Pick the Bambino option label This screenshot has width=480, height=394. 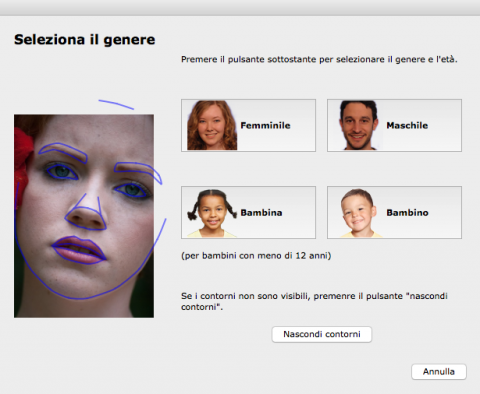coord(407,213)
